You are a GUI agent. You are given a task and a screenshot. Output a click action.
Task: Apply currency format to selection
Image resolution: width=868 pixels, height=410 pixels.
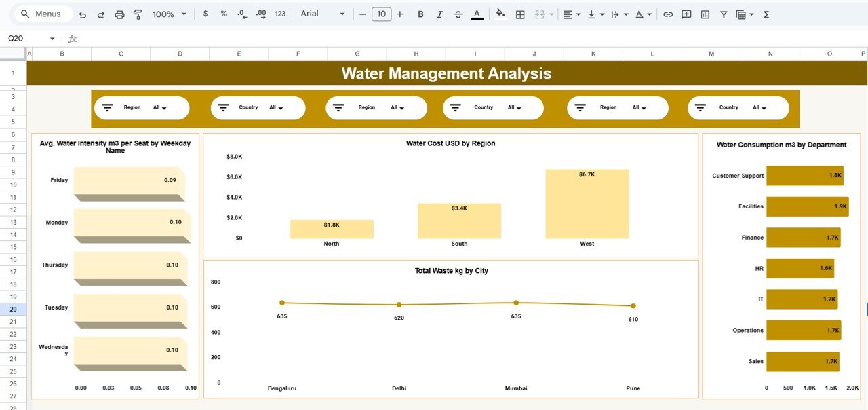pyautogui.click(x=205, y=14)
